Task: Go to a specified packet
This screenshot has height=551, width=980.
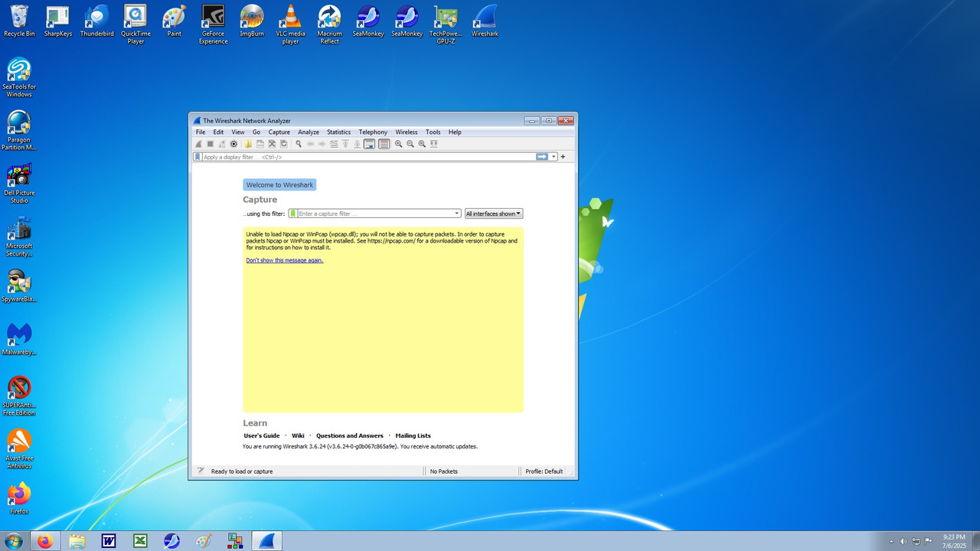Action: pos(334,144)
